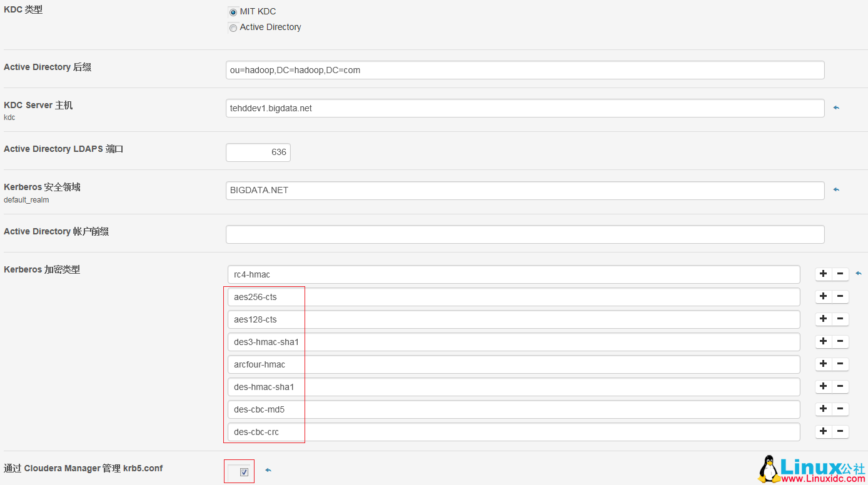
Task: Add an entry below rc4-hmac
Action: (823, 274)
